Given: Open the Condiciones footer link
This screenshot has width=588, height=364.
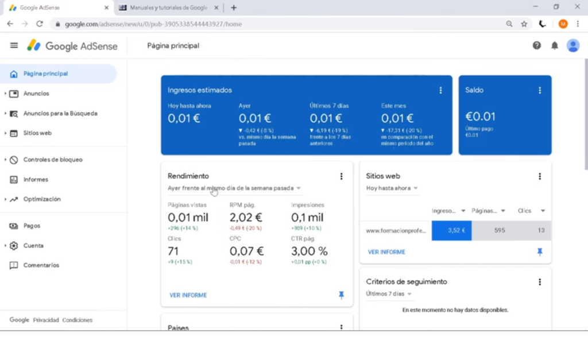Looking at the screenshot, I should coord(78,320).
